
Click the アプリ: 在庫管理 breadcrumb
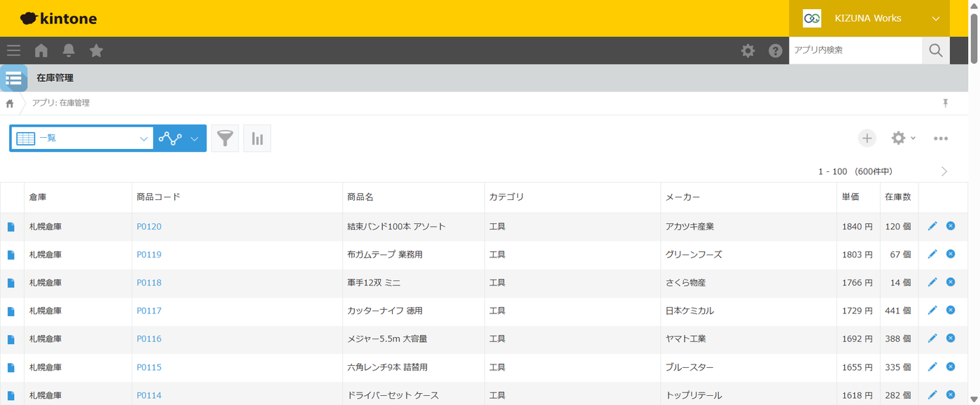pos(61,103)
